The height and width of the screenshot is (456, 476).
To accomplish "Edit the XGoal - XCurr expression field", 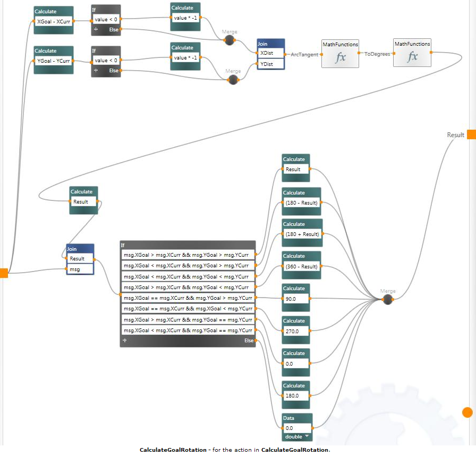I will click(54, 22).
